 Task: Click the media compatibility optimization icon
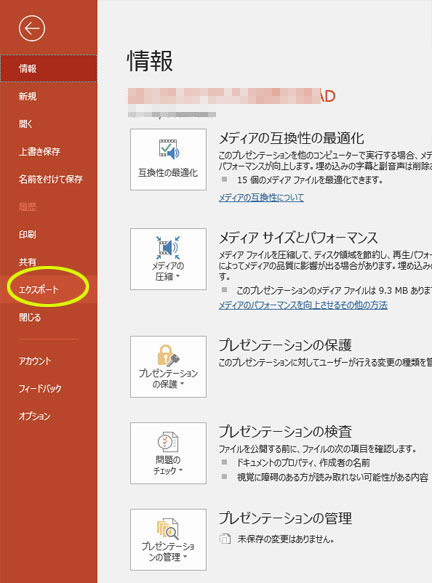pyautogui.click(x=169, y=149)
